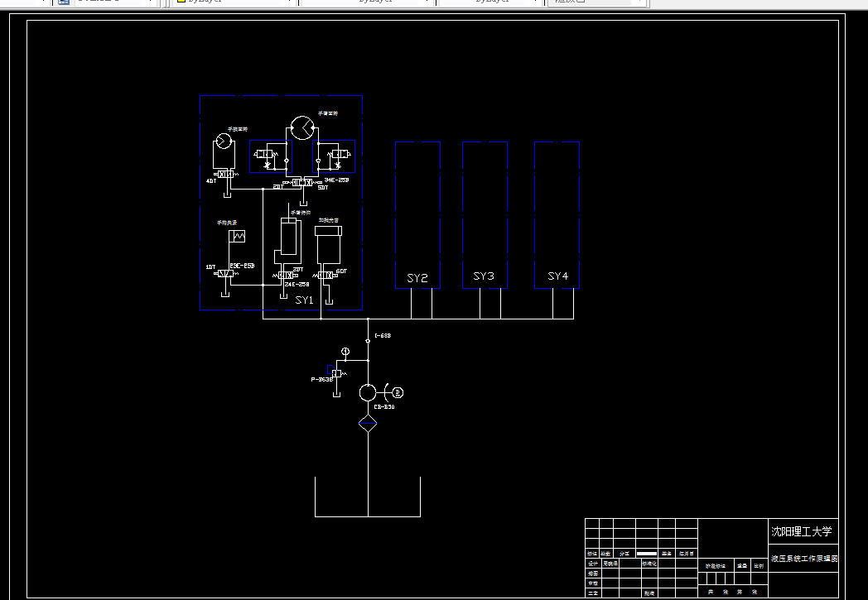Screen dimensions: 868x600
Task: Select the spring accumulator symbol above the 1DT valve
Action: tap(237, 237)
